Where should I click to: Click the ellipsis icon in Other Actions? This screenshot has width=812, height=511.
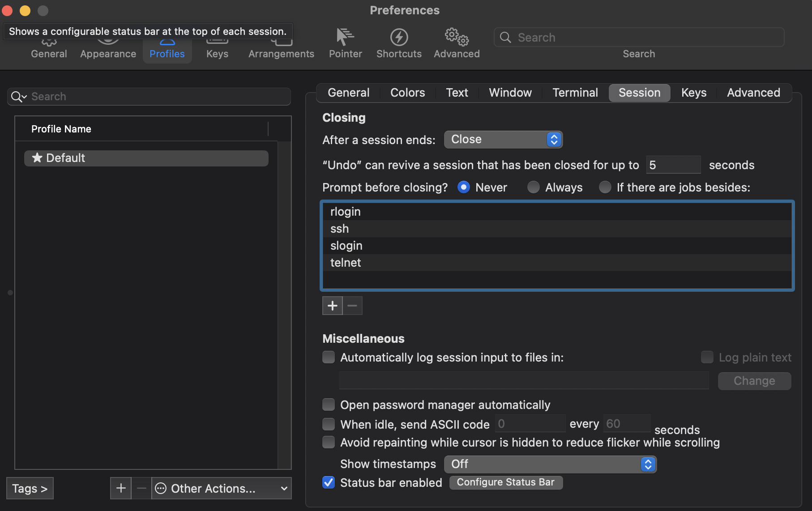pyautogui.click(x=161, y=488)
